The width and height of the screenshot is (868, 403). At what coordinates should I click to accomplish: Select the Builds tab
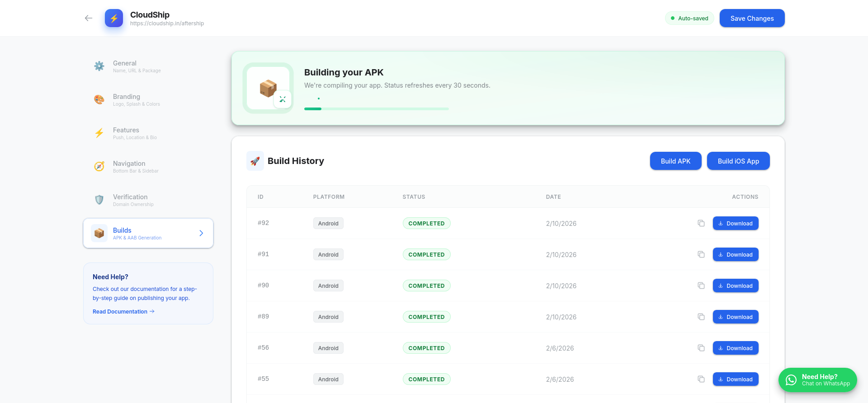148,233
